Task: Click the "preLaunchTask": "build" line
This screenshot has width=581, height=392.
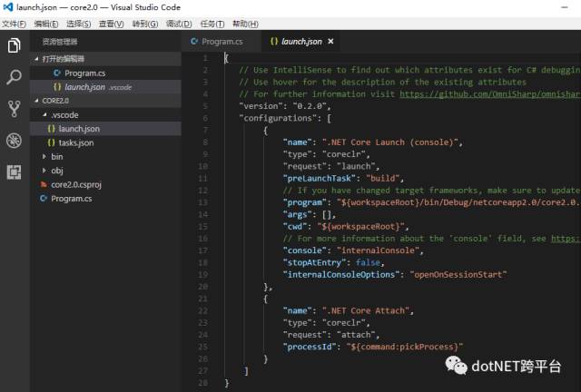Action: click(x=343, y=179)
